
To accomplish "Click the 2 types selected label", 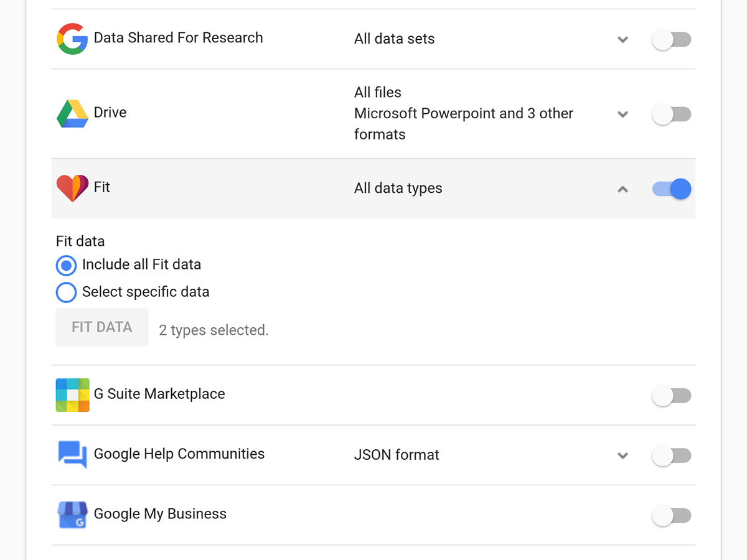I will [x=213, y=330].
